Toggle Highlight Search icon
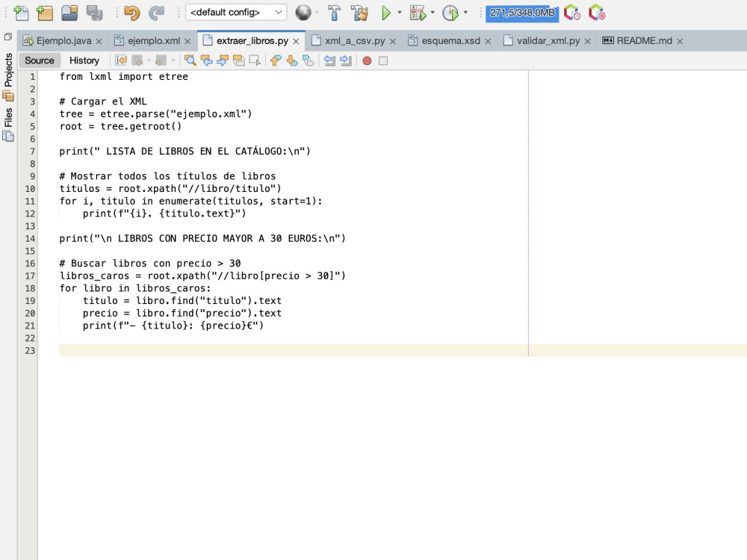Screen dimensions: 747x560 [x=239, y=60]
